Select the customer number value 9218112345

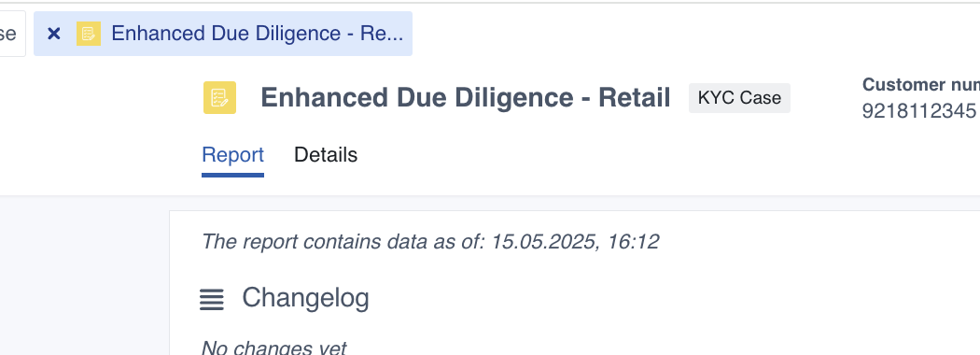[918, 111]
